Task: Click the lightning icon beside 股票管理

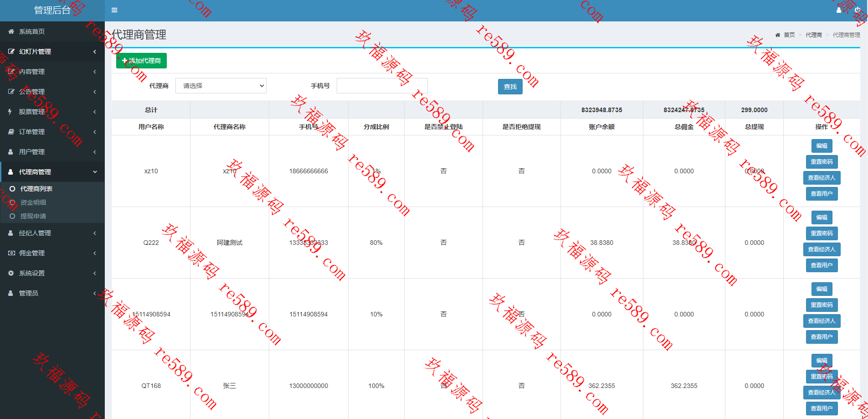Action: pos(10,112)
